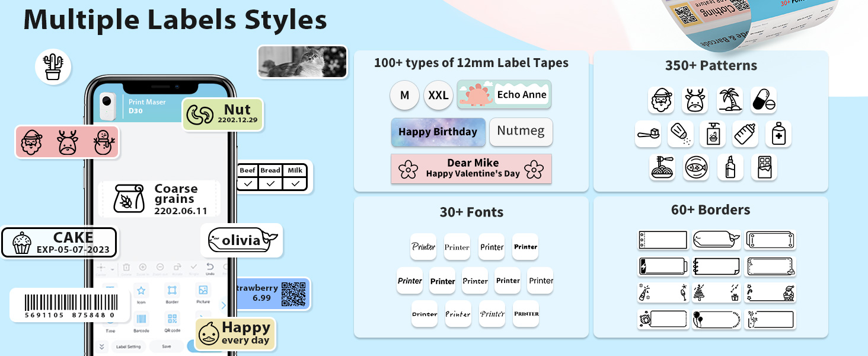Image resolution: width=868 pixels, height=356 pixels.
Task: Pick the palm tree pattern icon
Action: 730,100
